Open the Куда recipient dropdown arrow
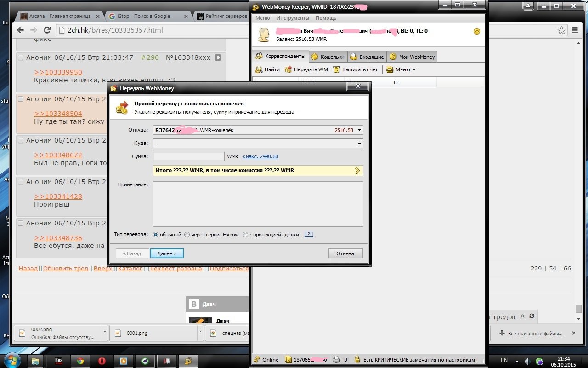Viewport: 588px width, 368px height. pos(359,144)
